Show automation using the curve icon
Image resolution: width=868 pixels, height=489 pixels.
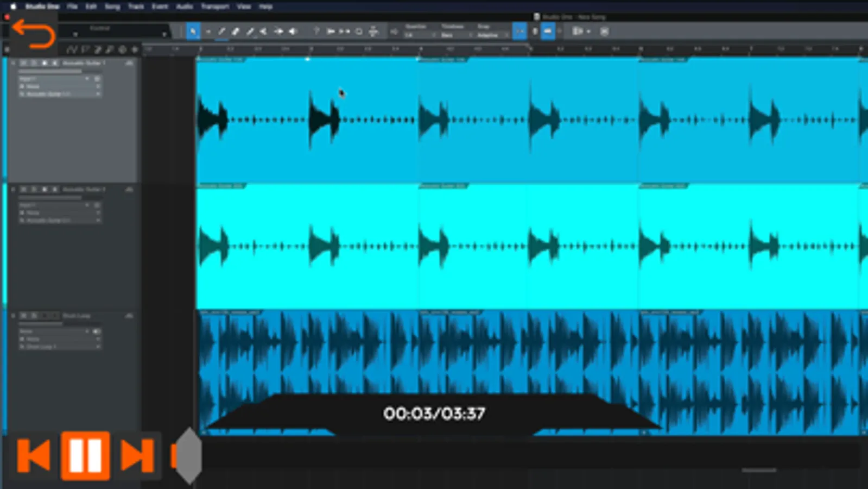tap(72, 49)
